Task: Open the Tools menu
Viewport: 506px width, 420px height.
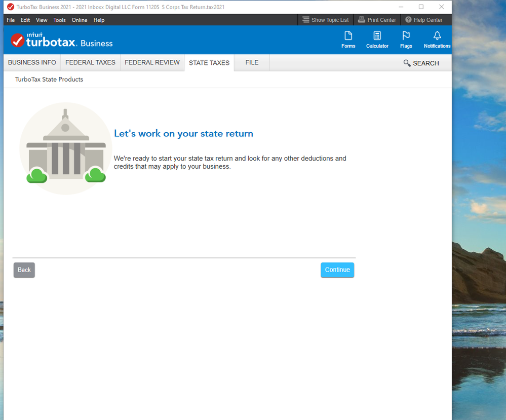Action: pyautogui.click(x=59, y=20)
